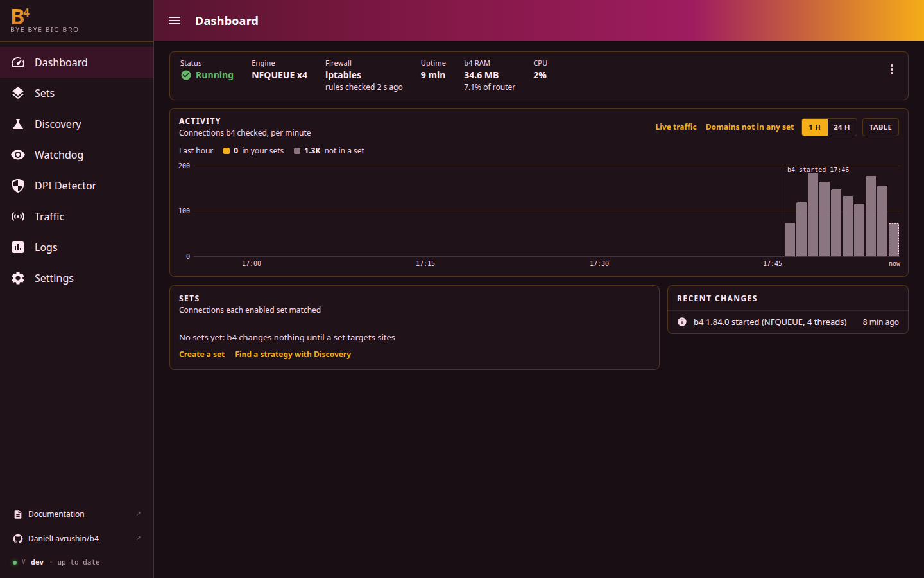Click the '2%' CPU value
Image resolution: width=924 pixels, height=578 pixels.
[x=540, y=75]
